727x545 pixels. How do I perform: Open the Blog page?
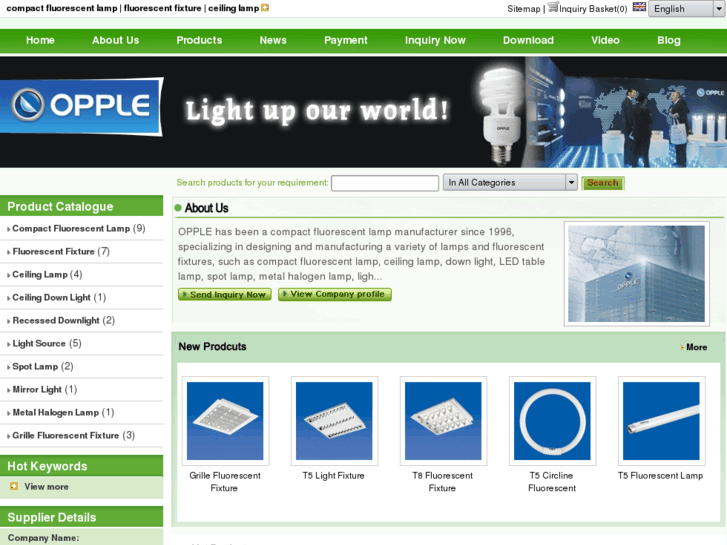pos(669,40)
